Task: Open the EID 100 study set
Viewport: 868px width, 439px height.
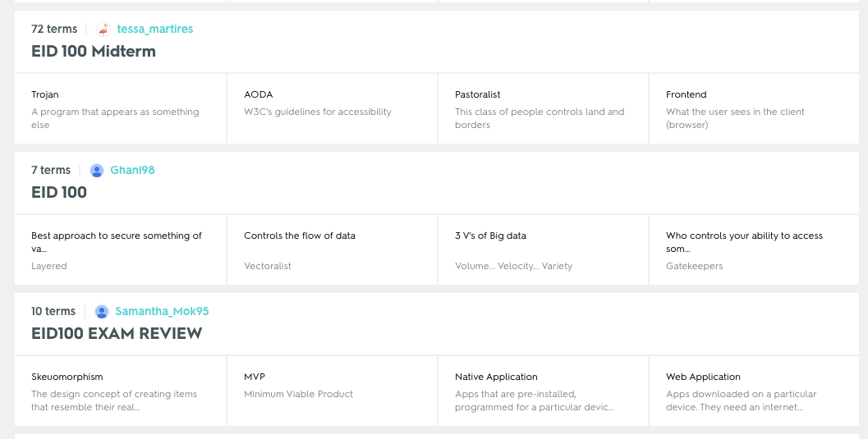Action: pos(59,192)
